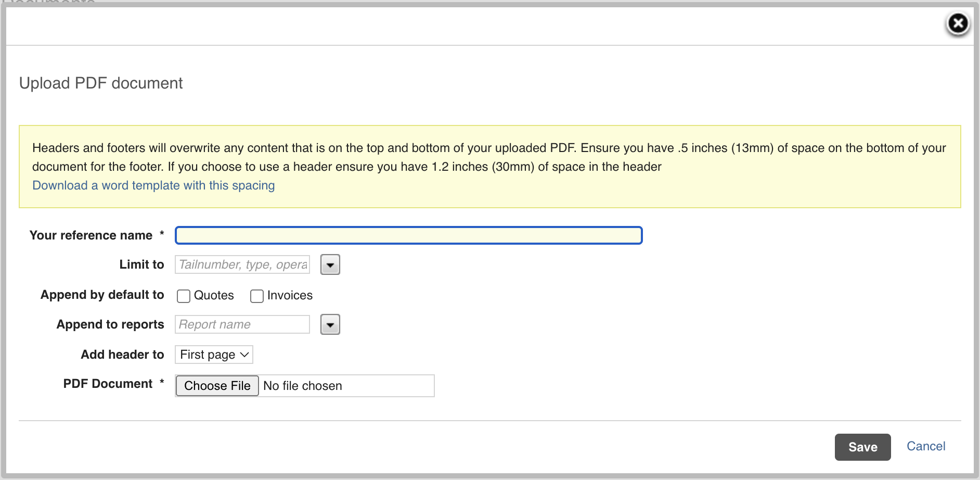The width and height of the screenshot is (980, 480).
Task: Enable the Quotes checkbox
Action: (183, 296)
